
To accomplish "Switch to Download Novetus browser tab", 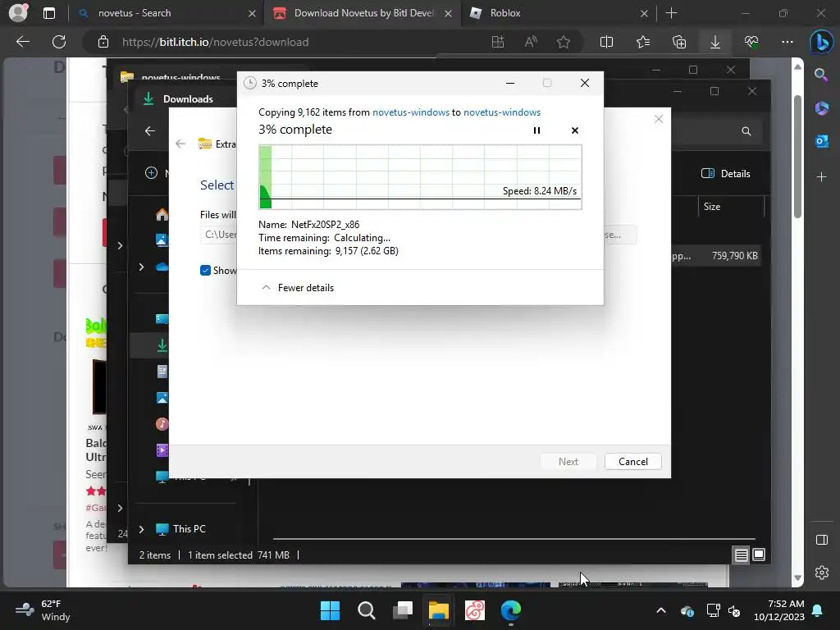I will coord(362,13).
